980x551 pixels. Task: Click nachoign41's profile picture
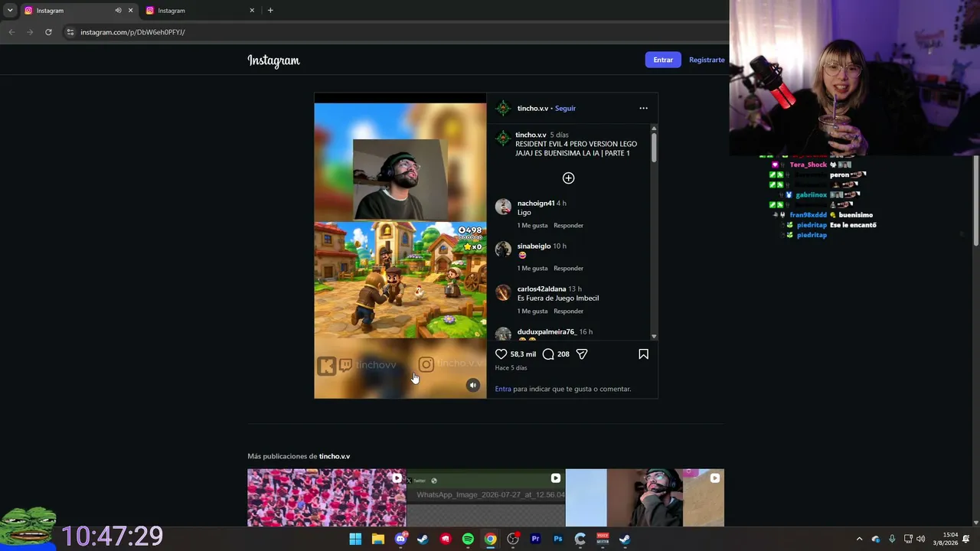[503, 207]
